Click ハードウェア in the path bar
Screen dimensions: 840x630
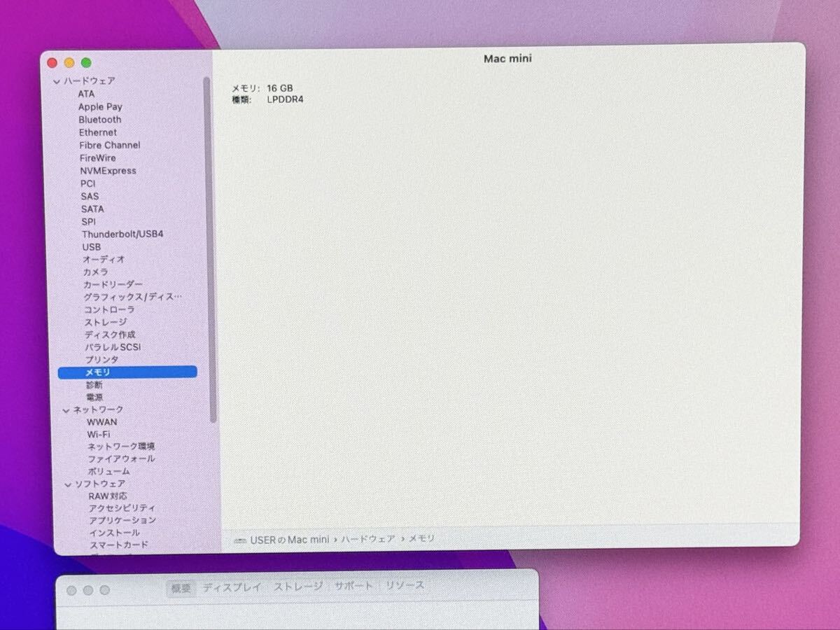[x=368, y=539]
